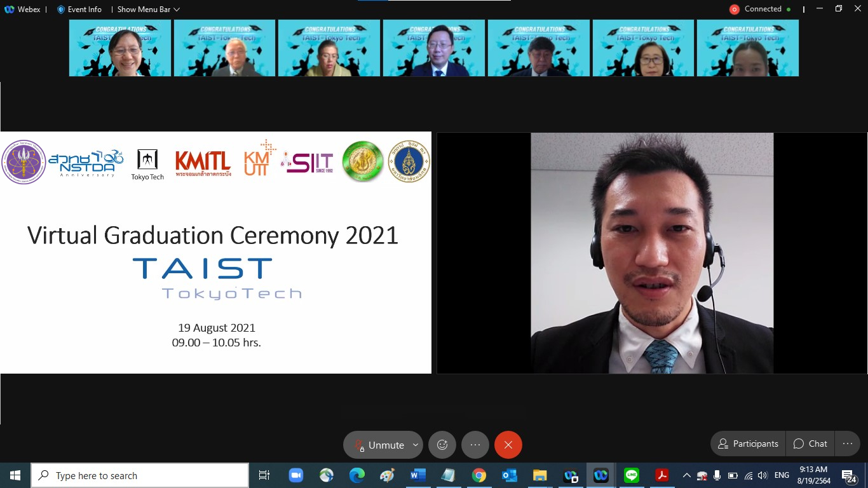Expand audio options arrow beside Unmute

pyautogui.click(x=416, y=445)
